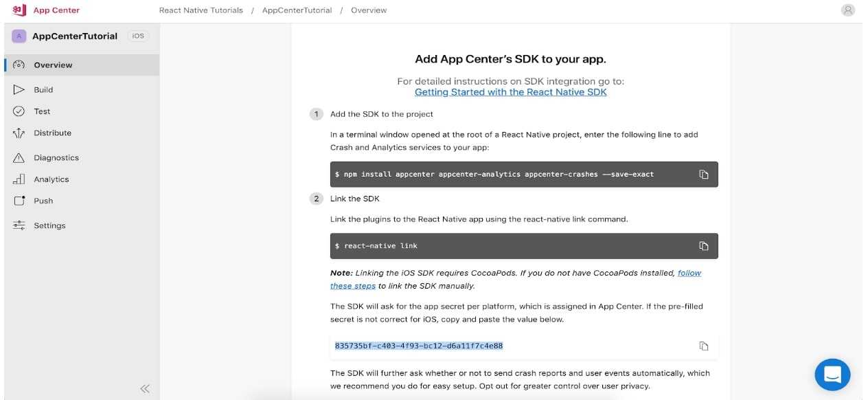Screen dimensions: 868x400
Task: Open Getting Started with React Native SDK link
Action: coord(511,92)
